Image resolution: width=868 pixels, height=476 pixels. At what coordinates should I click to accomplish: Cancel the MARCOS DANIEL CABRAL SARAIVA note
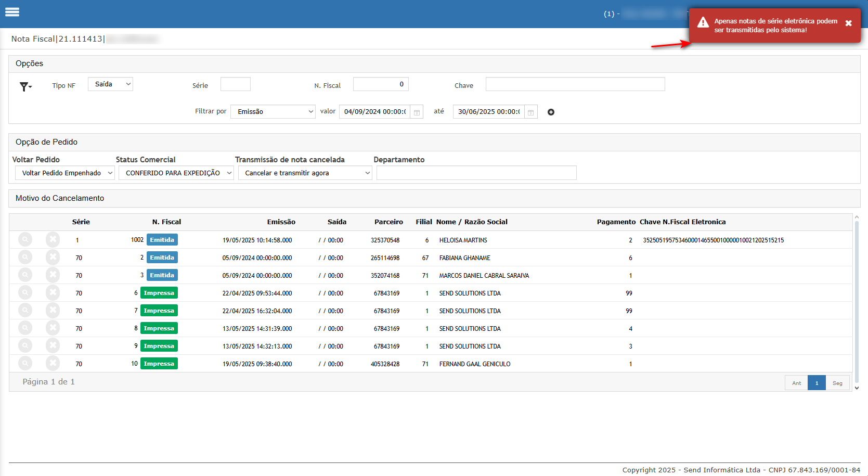(53, 275)
